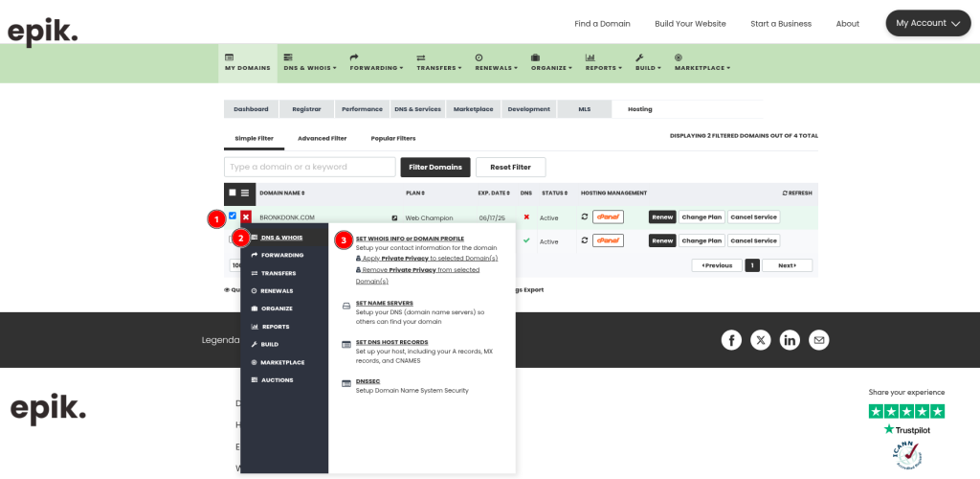
Task: Open the Popular Filters tab
Action: click(x=393, y=138)
